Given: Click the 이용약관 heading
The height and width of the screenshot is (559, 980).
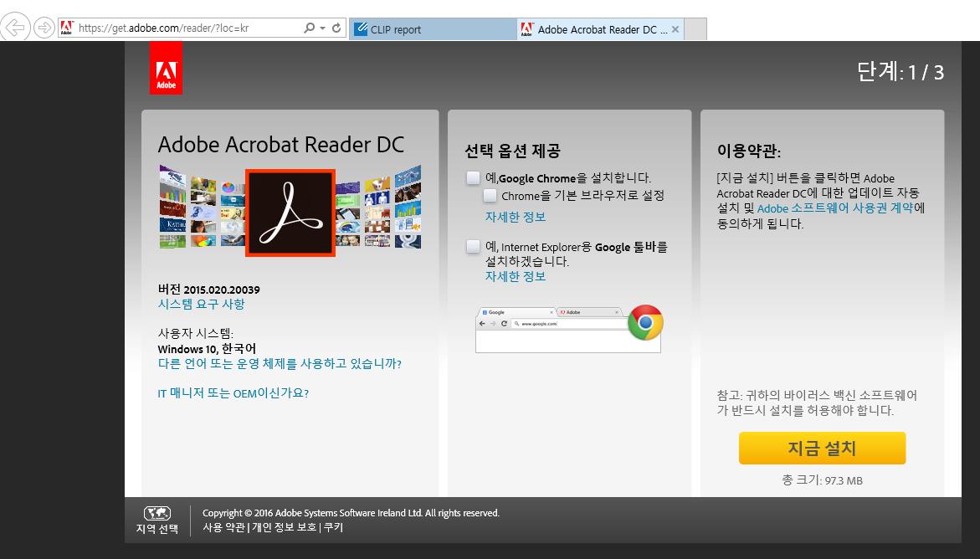Looking at the screenshot, I should [749, 151].
